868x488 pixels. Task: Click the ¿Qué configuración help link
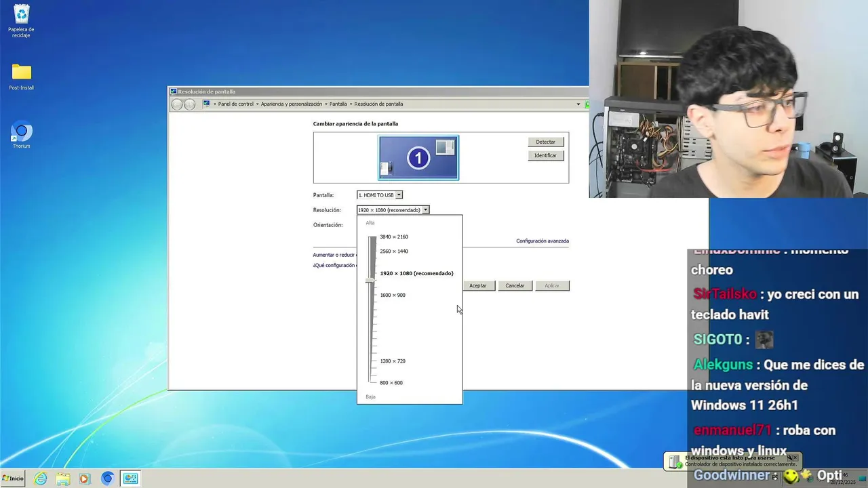pyautogui.click(x=335, y=265)
